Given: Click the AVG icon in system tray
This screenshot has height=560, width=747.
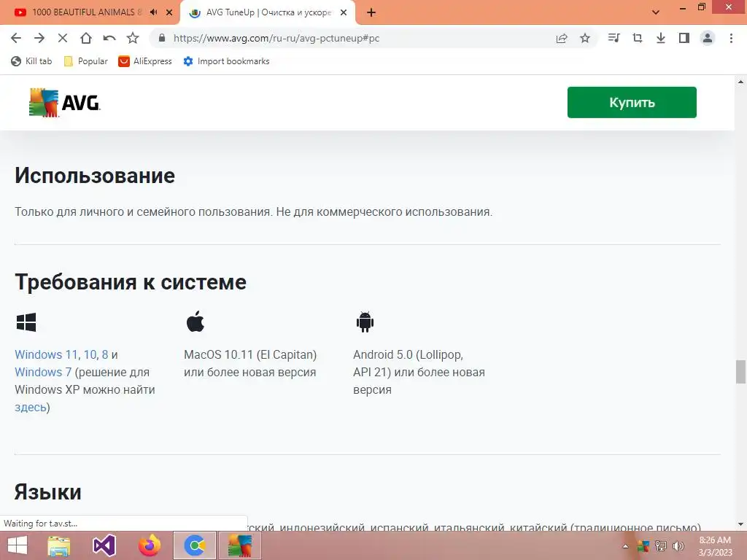Looking at the screenshot, I should point(643,546).
